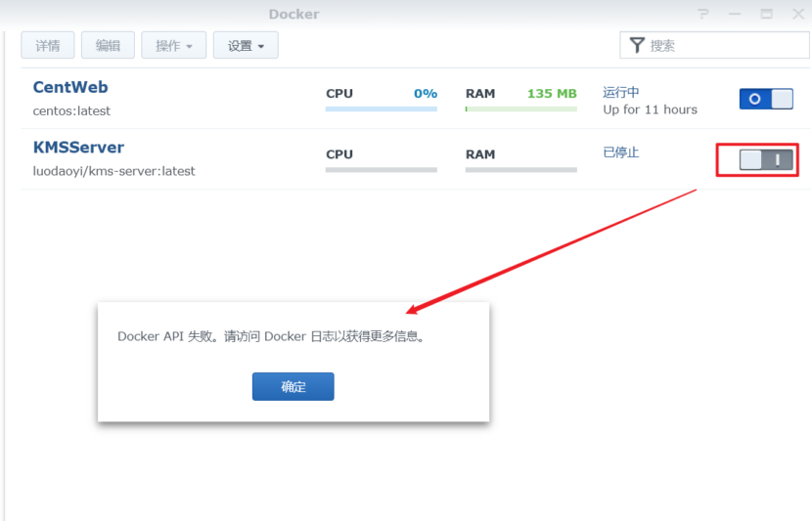Image resolution: width=812 pixels, height=521 pixels.
Task: Click the luodaoyi/kms-server:latest image label
Action: (x=113, y=171)
